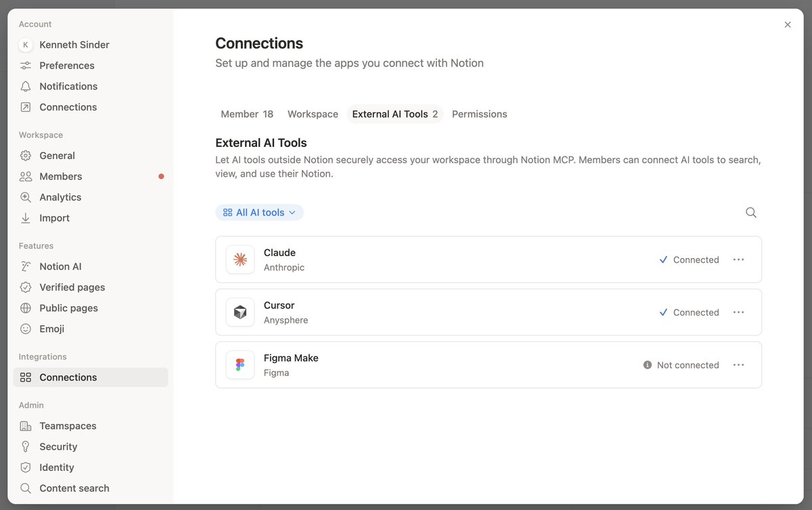Click the Connected status for Claude

pyautogui.click(x=689, y=260)
